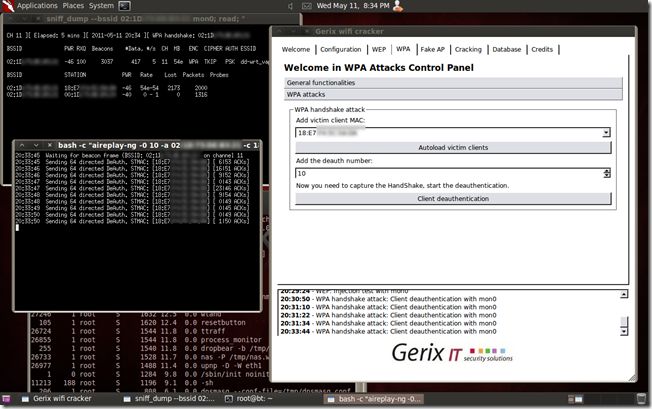Switch to the Configuration tab
The image size is (652, 409).
341,49
